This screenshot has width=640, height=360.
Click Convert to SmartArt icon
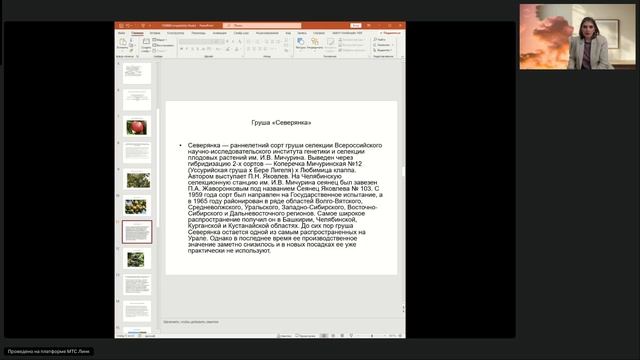[286, 51]
